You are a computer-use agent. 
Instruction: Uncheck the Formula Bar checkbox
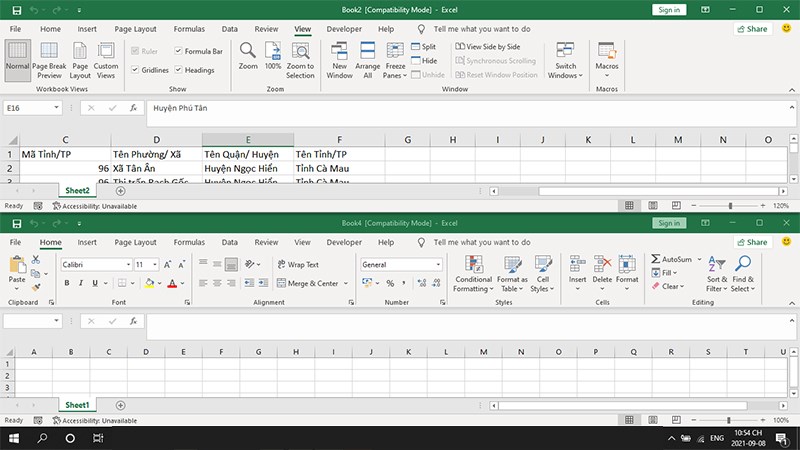179,51
